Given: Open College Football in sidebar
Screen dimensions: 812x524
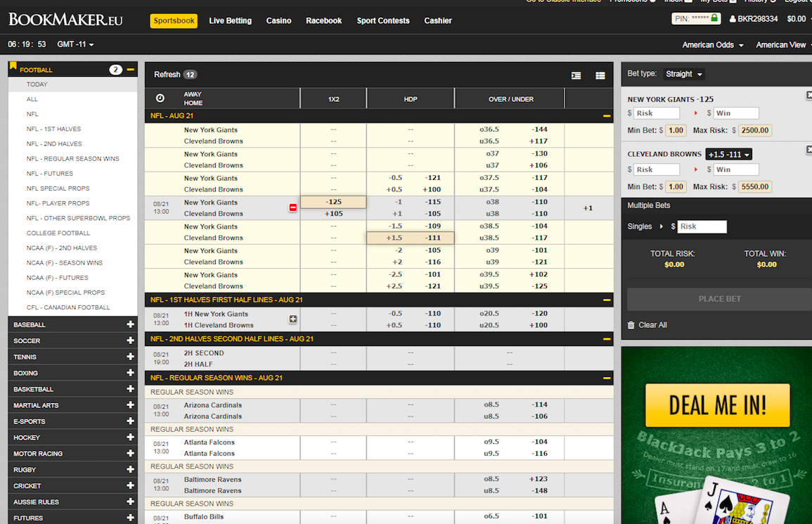Looking at the screenshot, I should coord(58,234).
